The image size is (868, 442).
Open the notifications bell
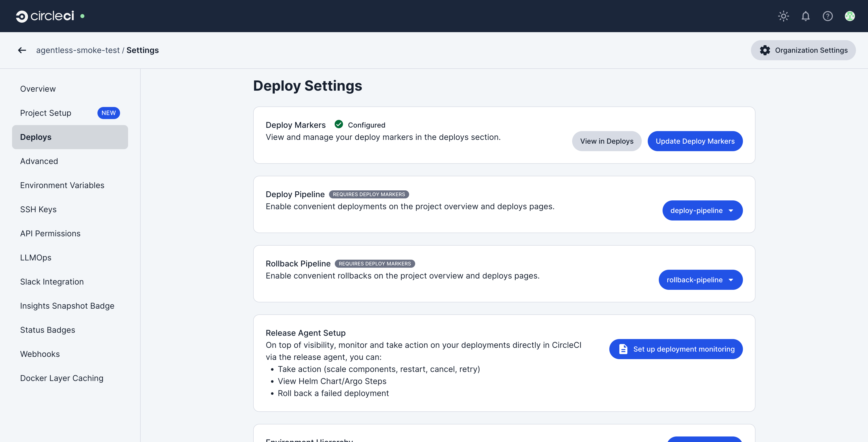pos(806,16)
